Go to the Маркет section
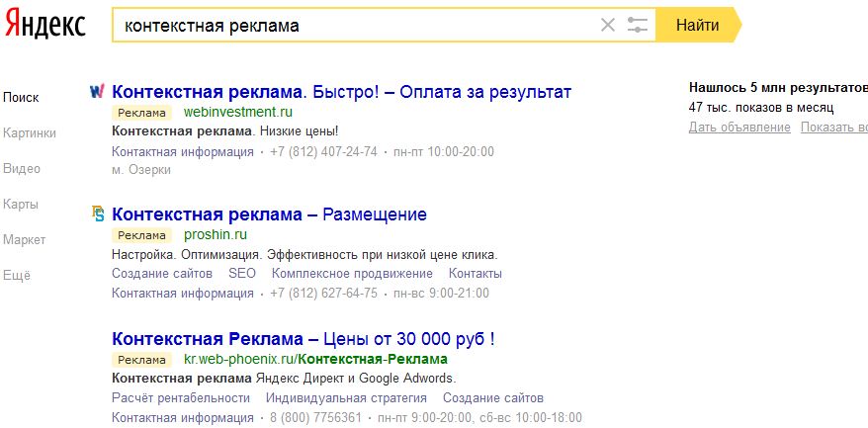This screenshot has width=868, height=428. coord(25,240)
